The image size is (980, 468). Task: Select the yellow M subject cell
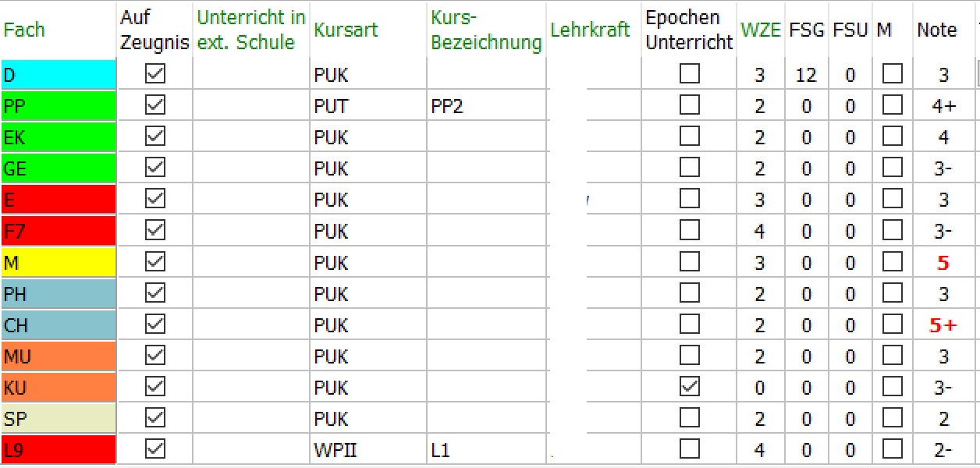[59, 263]
